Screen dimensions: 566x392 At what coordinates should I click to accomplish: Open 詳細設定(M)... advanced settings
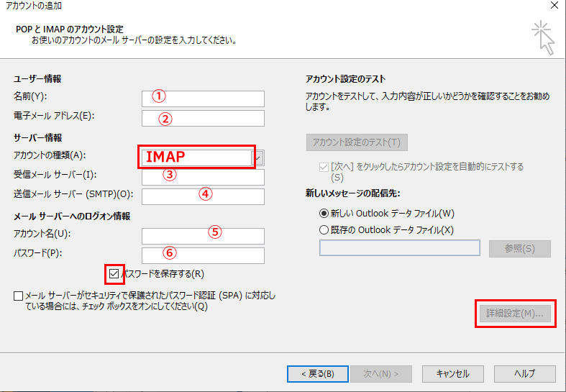pos(514,314)
